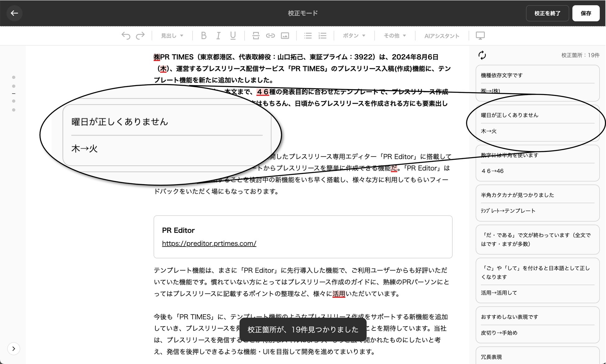Insert a bulleted list

(308, 36)
